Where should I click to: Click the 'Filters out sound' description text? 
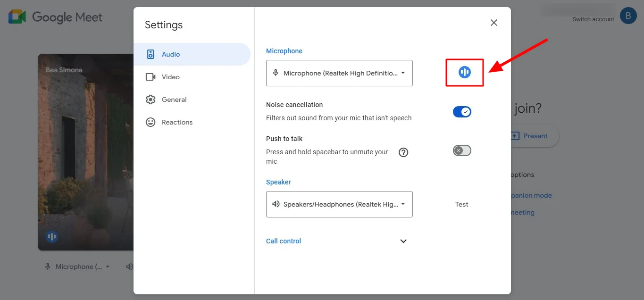(x=339, y=118)
